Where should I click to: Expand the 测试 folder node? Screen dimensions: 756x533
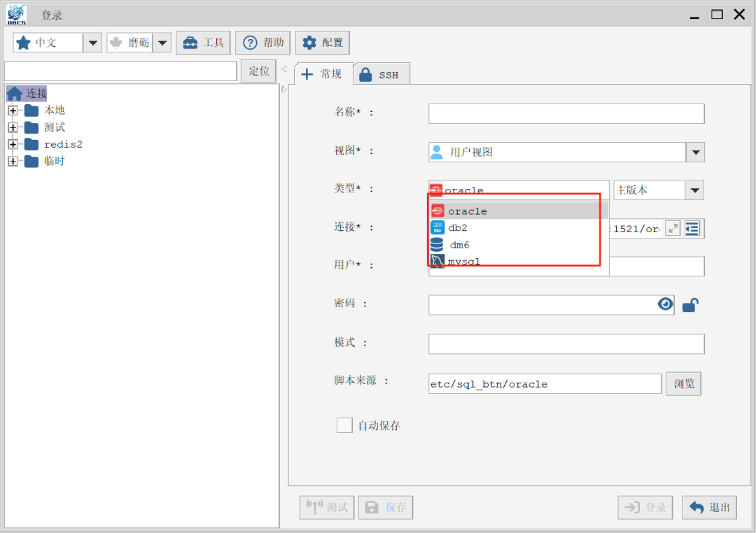(13, 127)
